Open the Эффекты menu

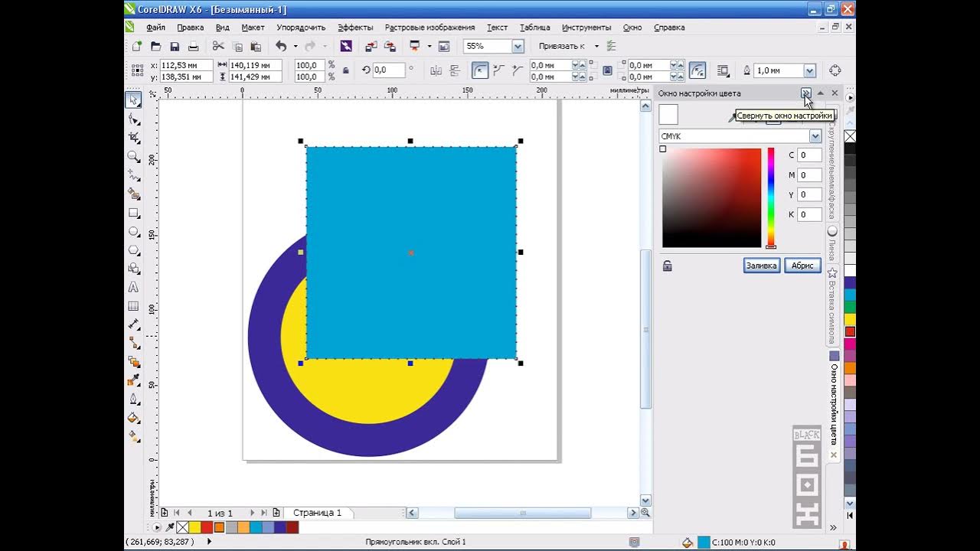coord(355,28)
